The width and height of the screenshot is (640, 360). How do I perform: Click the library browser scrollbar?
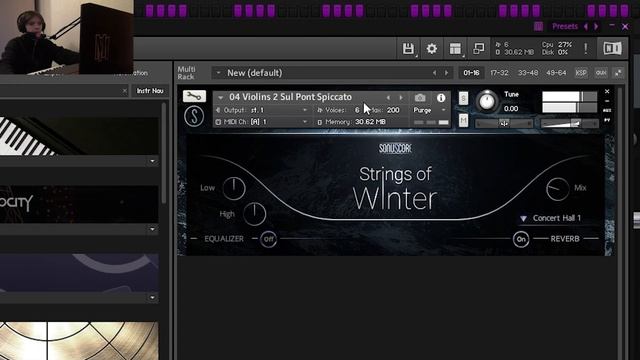(163, 152)
